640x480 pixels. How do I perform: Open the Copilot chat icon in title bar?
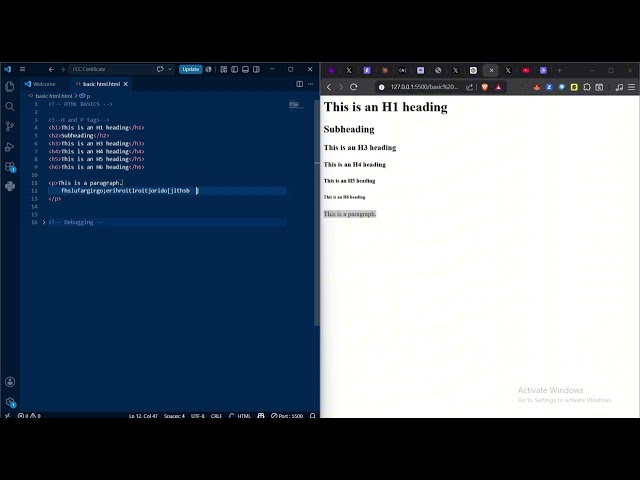pos(160,69)
